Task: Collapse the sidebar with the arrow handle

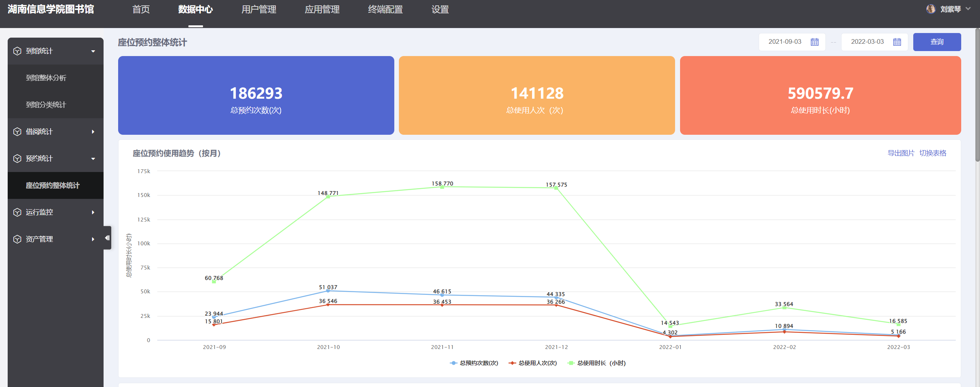Action: point(107,238)
